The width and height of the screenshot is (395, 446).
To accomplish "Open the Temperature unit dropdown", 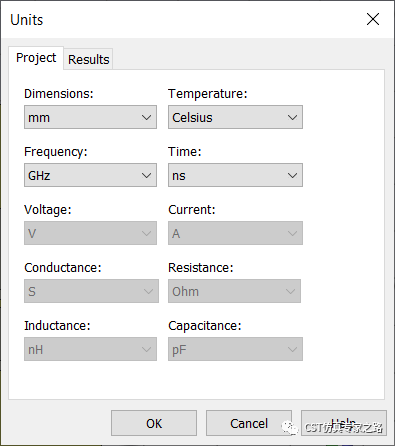I will (235, 117).
